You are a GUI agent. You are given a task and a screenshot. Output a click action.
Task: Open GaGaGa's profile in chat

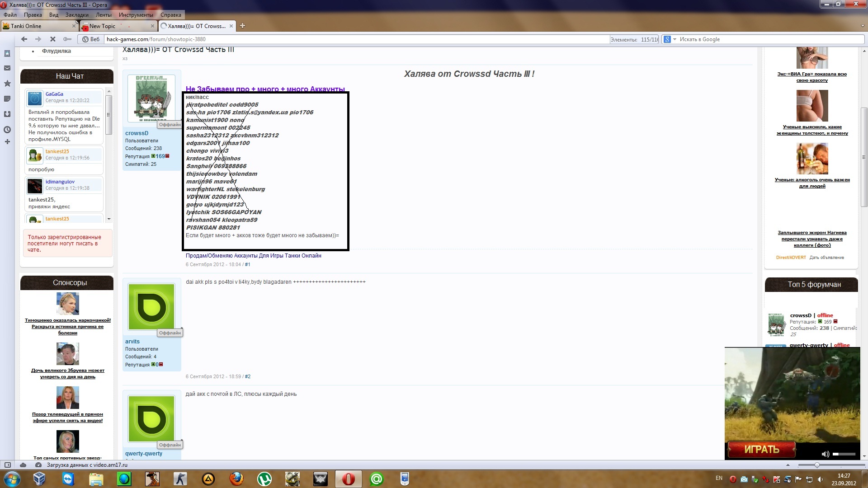coord(54,94)
